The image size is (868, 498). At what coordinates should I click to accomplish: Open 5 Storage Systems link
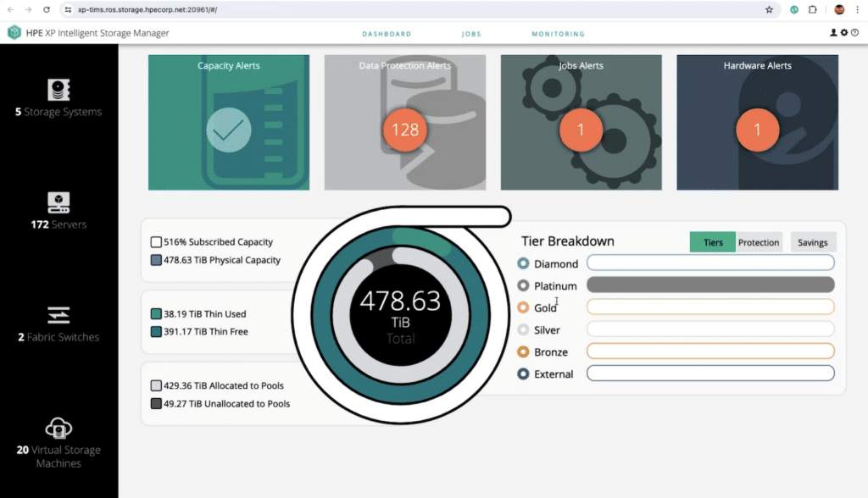(x=58, y=112)
